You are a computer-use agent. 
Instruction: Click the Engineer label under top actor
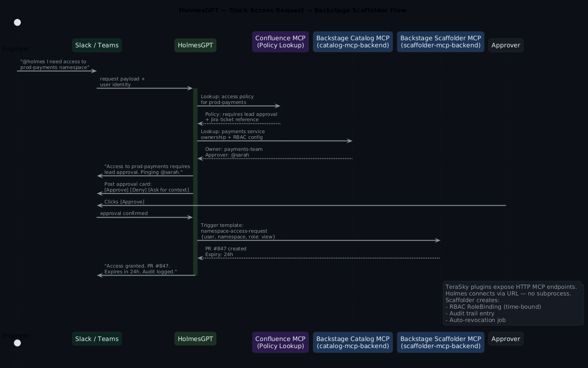click(16, 49)
